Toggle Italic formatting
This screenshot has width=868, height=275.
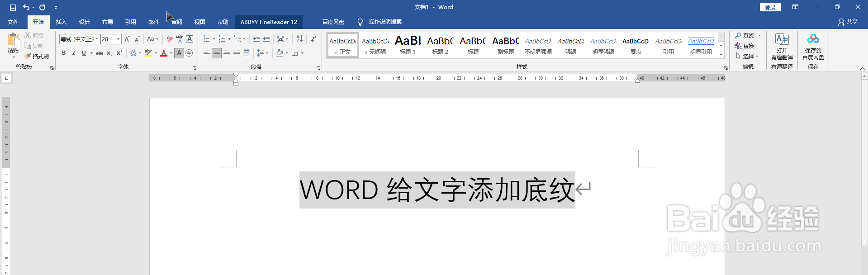[x=74, y=53]
